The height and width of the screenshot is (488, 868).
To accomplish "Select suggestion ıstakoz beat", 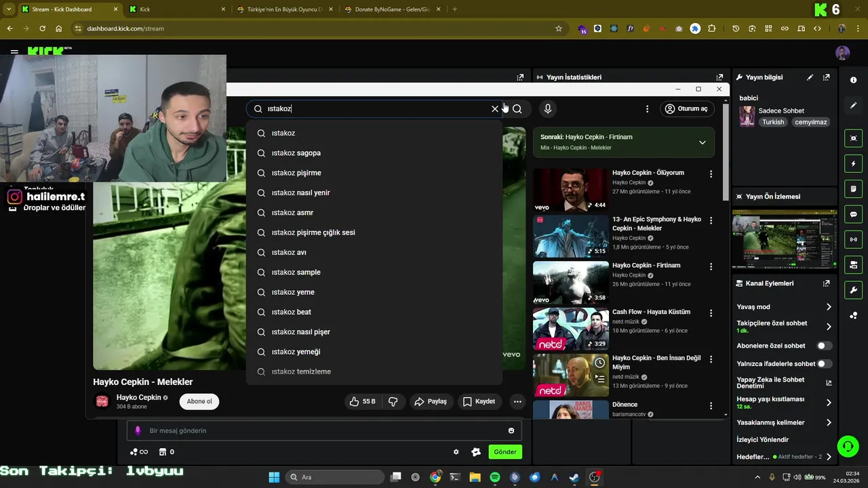I will coord(374,312).
